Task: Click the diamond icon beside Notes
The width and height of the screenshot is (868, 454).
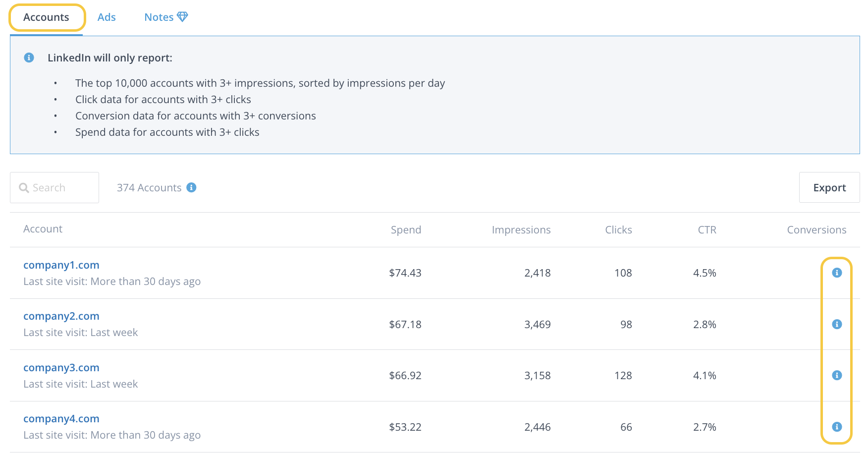Action: [x=182, y=17]
